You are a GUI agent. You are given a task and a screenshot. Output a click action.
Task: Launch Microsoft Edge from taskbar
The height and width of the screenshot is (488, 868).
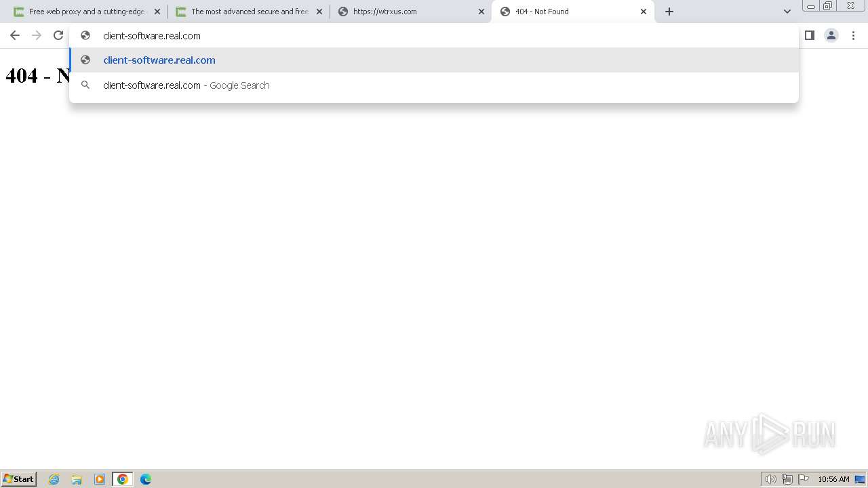[146, 479]
